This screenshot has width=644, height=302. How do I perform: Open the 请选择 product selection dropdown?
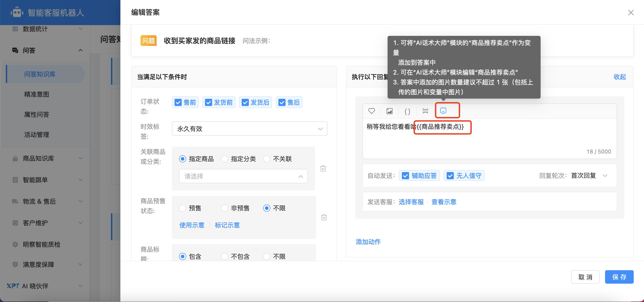[x=243, y=176]
